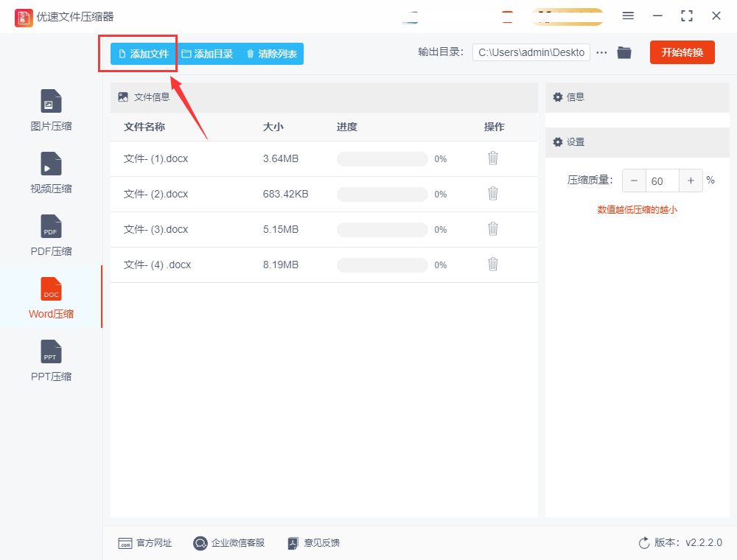Click the progress bar of 文件- (2).docx
The height and width of the screenshot is (560, 737).
pyautogui.click(x=382, y=194)
